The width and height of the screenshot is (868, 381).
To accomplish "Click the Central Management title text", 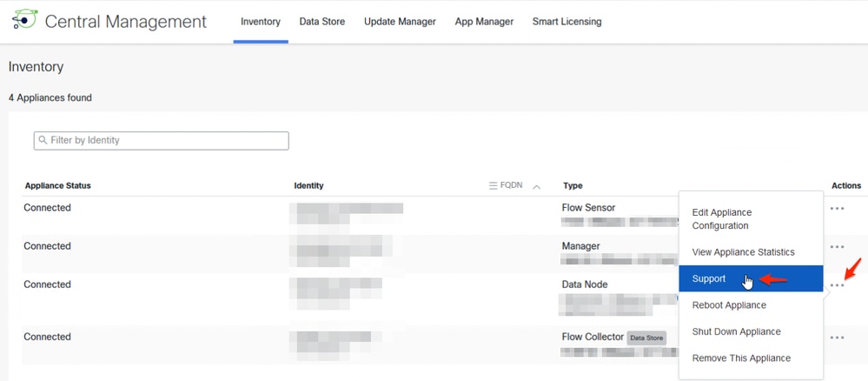I will point(126,22).
